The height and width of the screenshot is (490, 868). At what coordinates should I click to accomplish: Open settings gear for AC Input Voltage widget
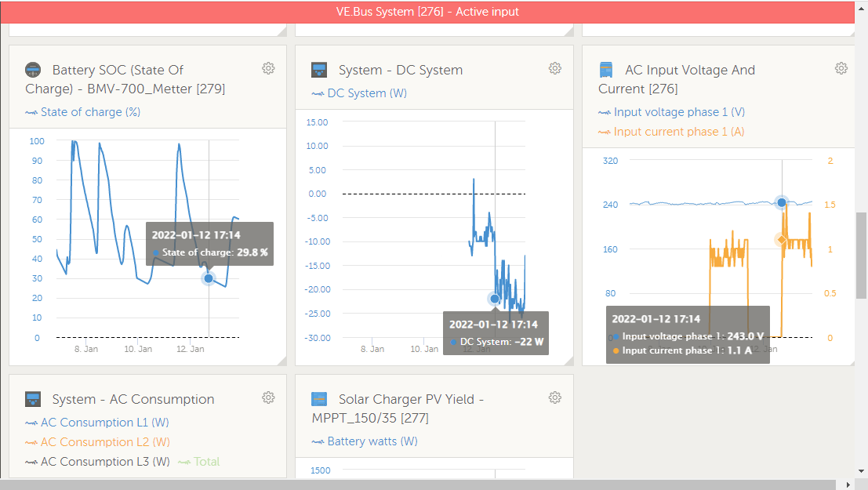(x=841, y=69)
